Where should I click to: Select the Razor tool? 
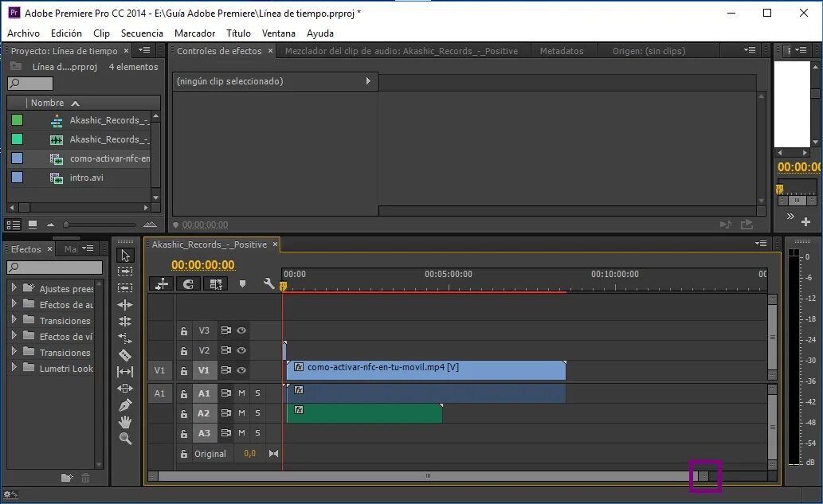(x=125, y=355)
